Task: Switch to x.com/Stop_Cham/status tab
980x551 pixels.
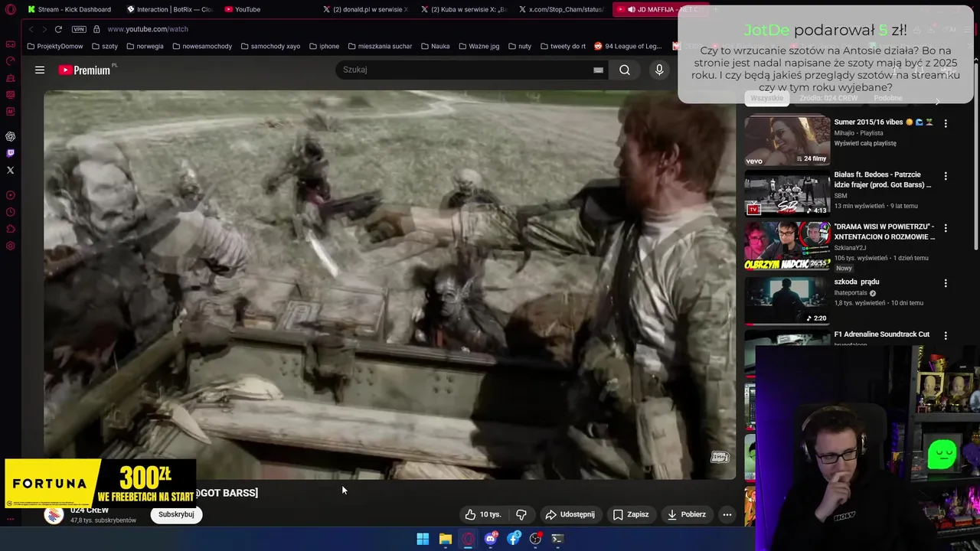Action: (x=561, y=9)
